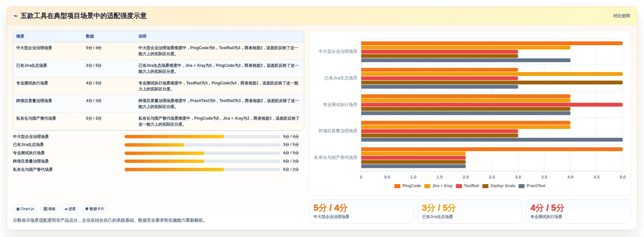Hide Zephyr Scale legend series
This screenshot has height=237, width=644.
point(499,186)
